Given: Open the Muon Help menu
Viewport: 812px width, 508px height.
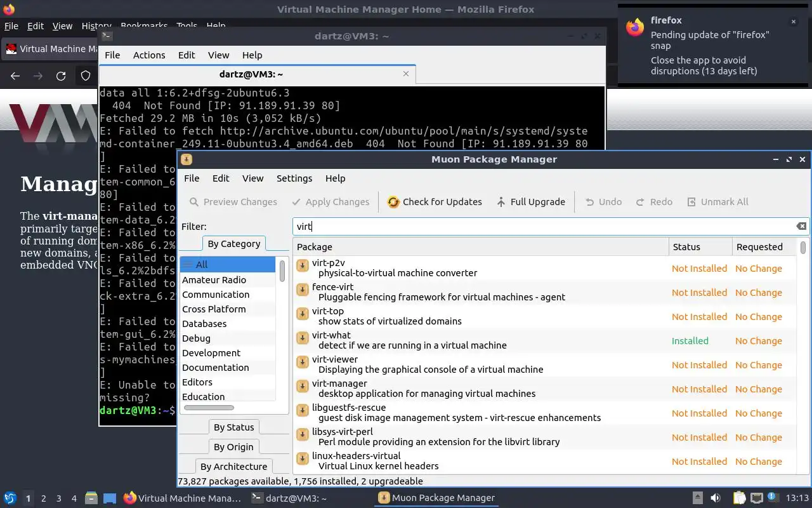Looking at the screenshot, I should click(x=335, y=178).
